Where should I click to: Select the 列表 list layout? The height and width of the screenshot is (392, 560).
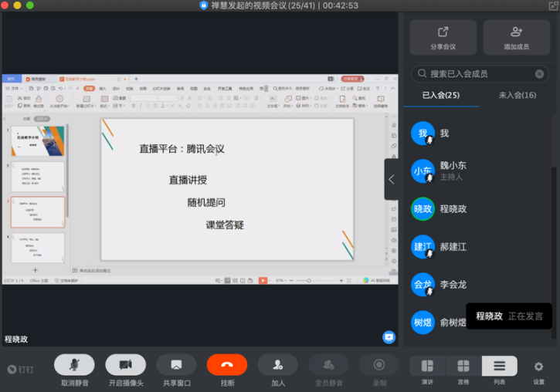(499, 366)
